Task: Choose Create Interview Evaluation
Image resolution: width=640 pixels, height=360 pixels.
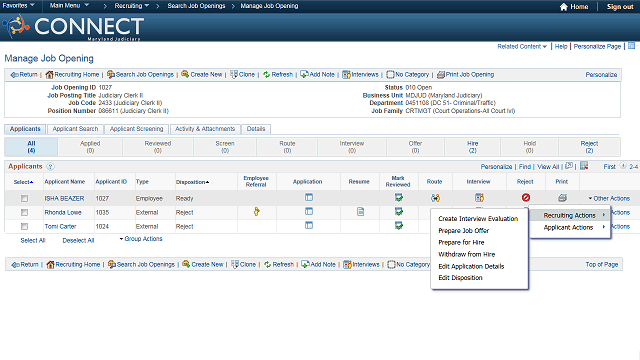Action: click(478, 219)
